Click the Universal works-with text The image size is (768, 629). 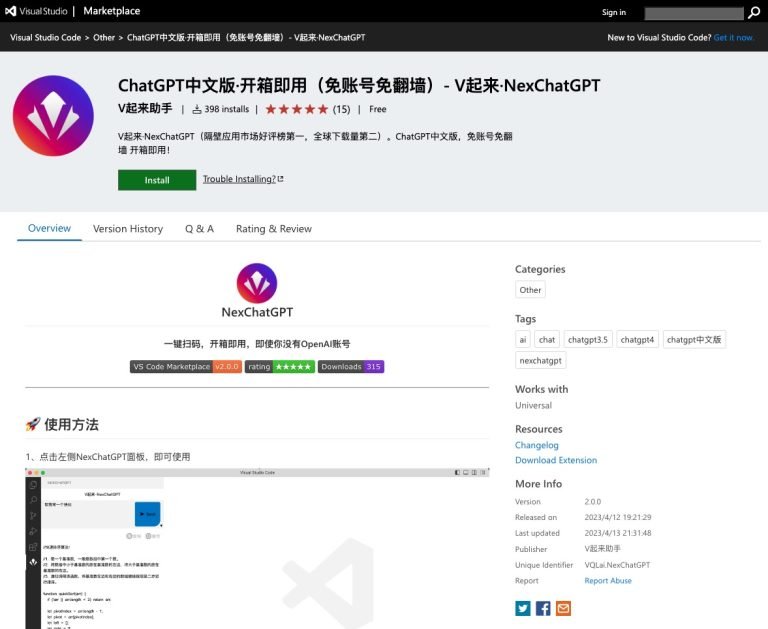533,406
